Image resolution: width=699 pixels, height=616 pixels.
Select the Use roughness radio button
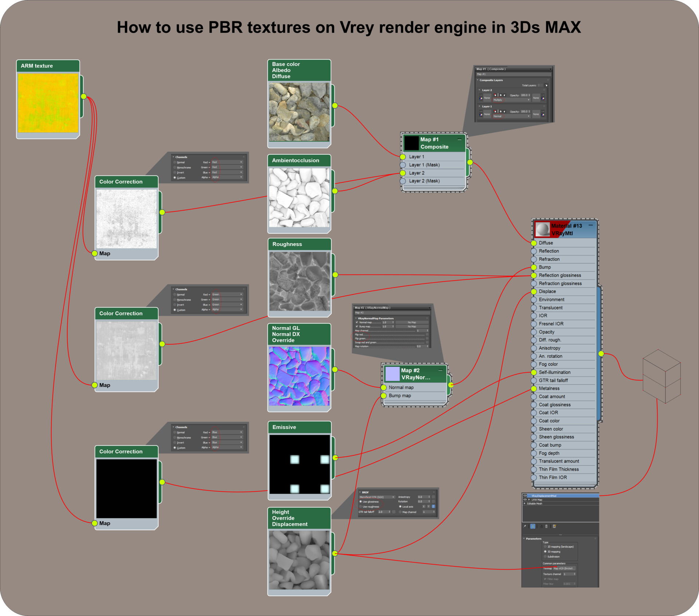point(361,506)
